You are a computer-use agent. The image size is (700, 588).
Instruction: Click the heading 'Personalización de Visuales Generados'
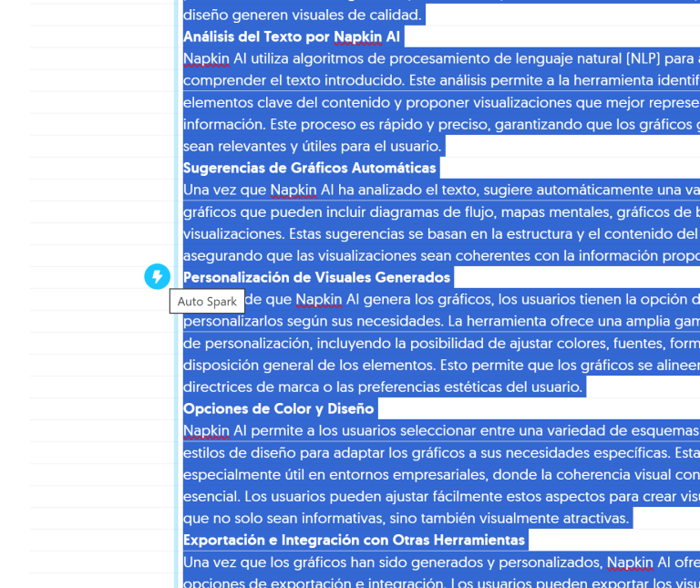click(316, 277)
